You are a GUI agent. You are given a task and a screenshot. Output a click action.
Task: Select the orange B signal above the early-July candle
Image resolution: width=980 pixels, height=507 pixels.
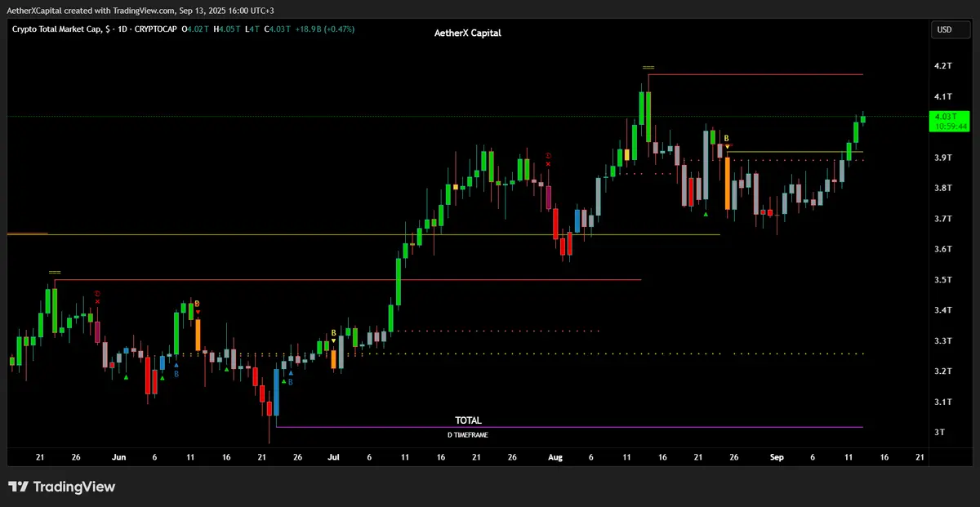[x=333, y=333]
